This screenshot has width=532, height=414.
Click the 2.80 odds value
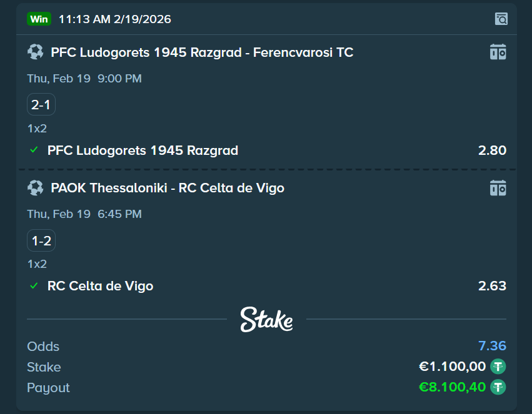(x=492, y=150)
